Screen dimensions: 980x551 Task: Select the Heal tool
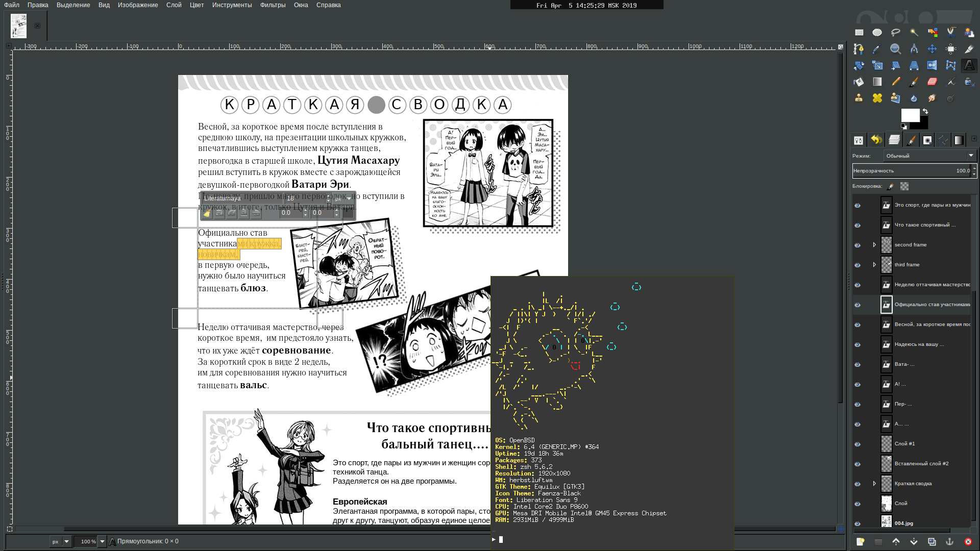877,98
